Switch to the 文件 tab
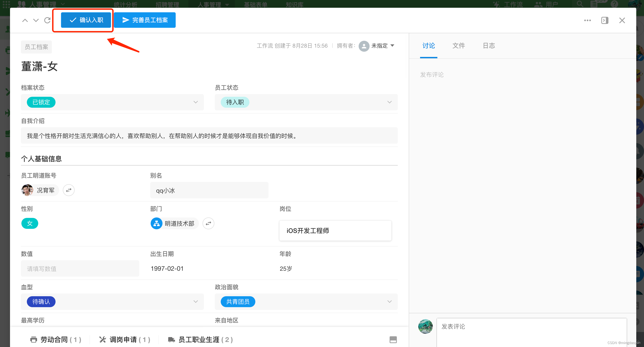 tap(459, 46)
